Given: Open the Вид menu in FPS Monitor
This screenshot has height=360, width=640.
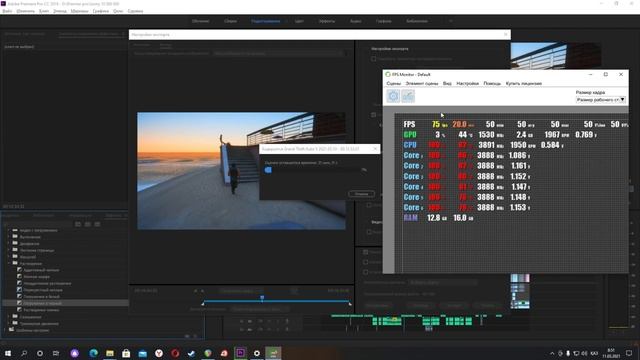Looking at the screenshot, I should [447, 83].
